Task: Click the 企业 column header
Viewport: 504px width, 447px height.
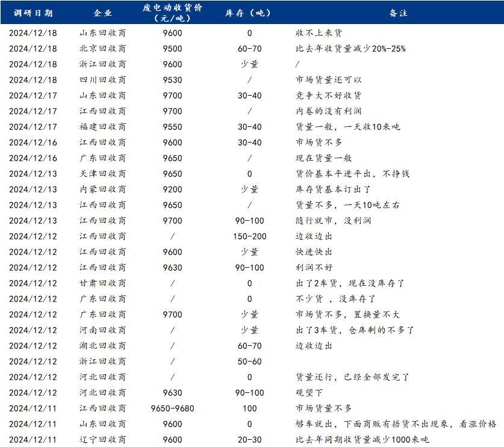Action: 102,13
